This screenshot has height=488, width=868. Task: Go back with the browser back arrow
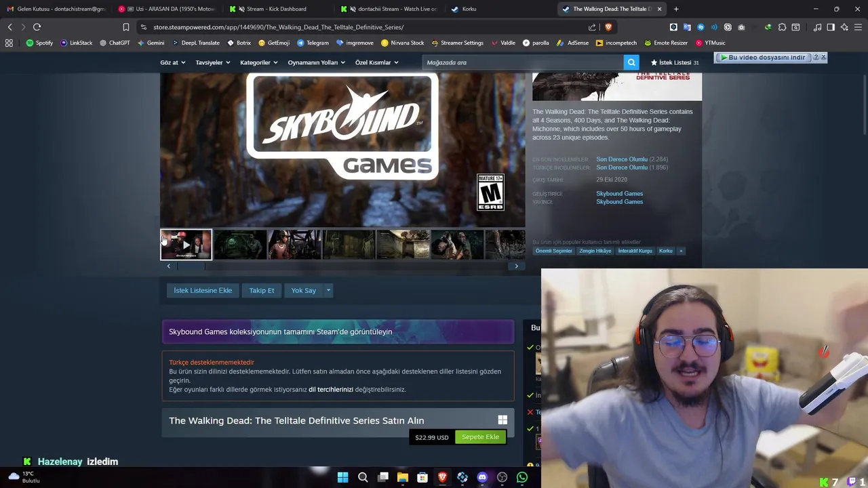(9, 27)
